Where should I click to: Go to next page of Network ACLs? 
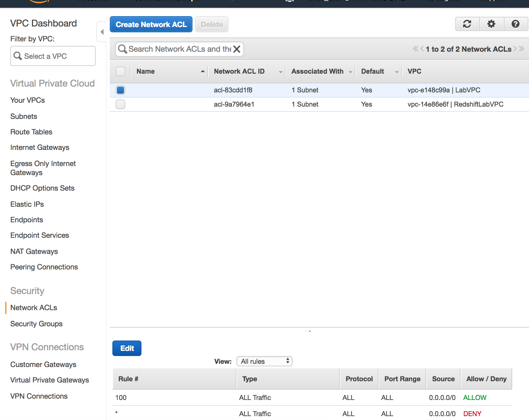pos(515,49)
